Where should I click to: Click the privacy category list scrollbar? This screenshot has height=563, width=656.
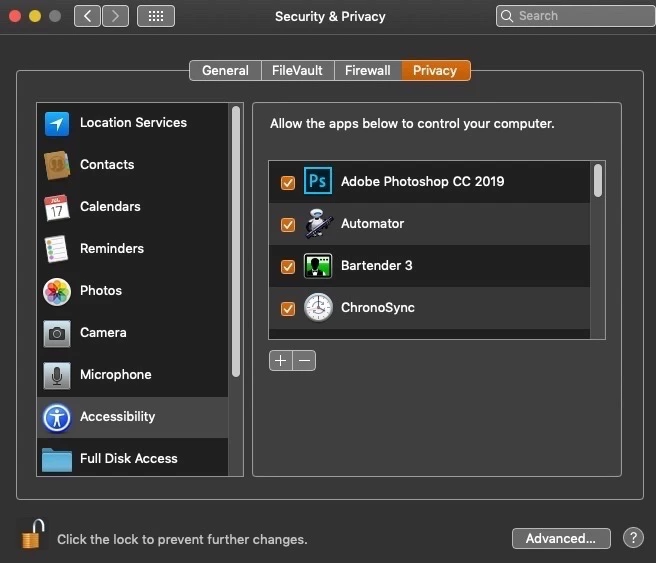coord(236,241)
